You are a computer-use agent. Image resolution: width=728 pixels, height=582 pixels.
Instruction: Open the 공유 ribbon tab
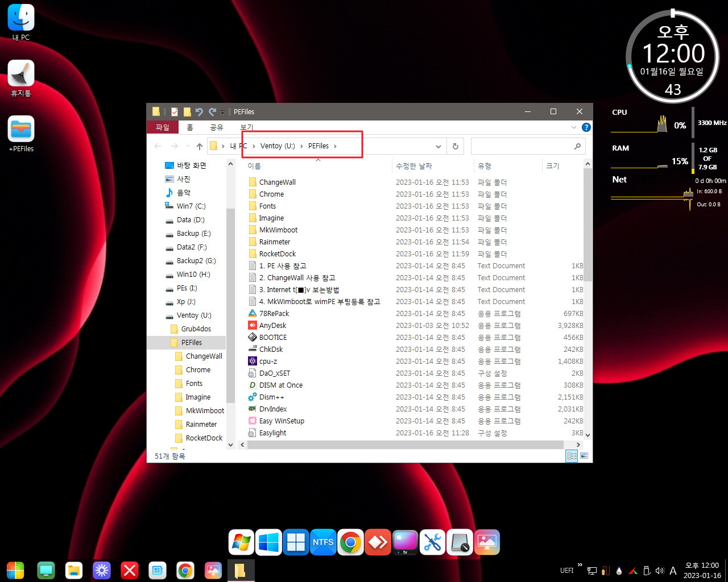(217, 127)
